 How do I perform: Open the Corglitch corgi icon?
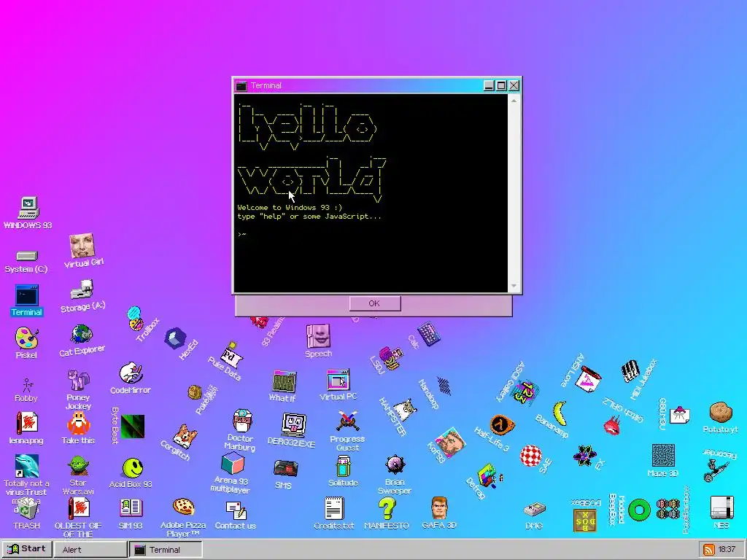[185, 436]
